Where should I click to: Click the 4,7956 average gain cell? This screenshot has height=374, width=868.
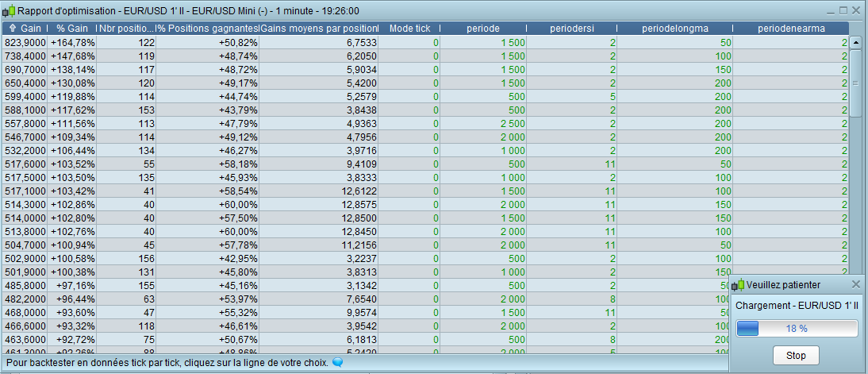tap(320, 137)
